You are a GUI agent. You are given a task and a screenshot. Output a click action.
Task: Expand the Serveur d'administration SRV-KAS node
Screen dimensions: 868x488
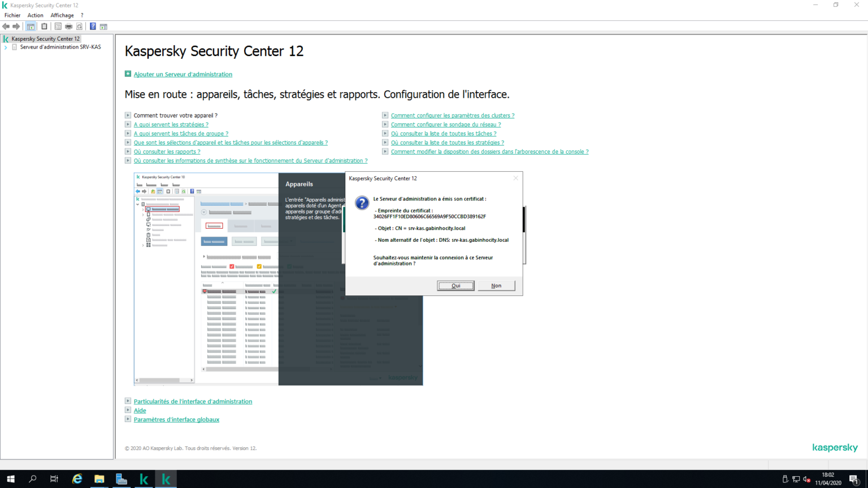tap(6, 47)
